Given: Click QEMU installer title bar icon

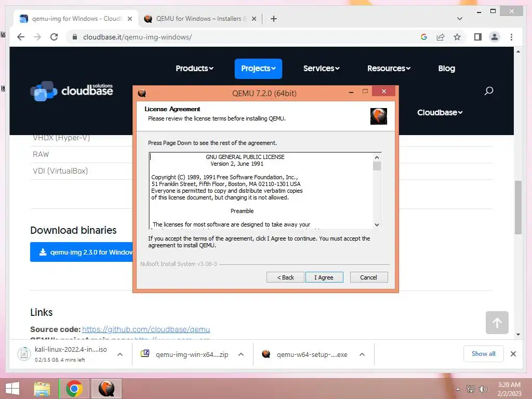Looking at the screenshot, I should [142, 93].
